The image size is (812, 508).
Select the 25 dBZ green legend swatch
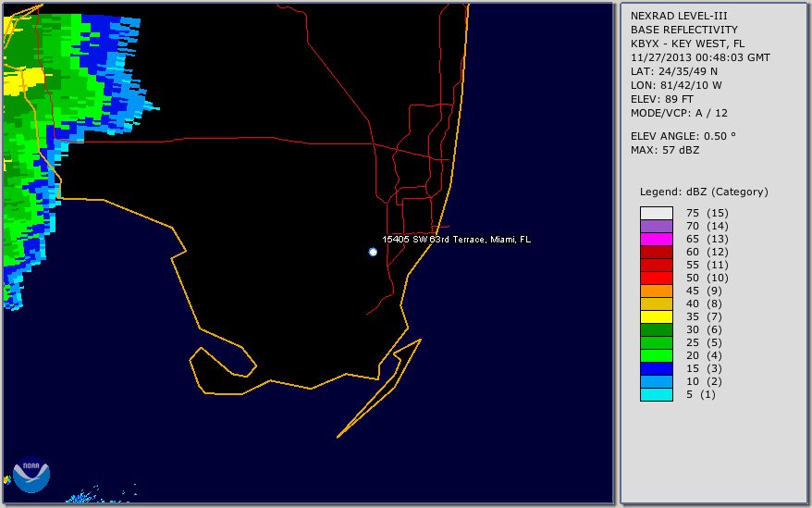(x=657, y=342)
